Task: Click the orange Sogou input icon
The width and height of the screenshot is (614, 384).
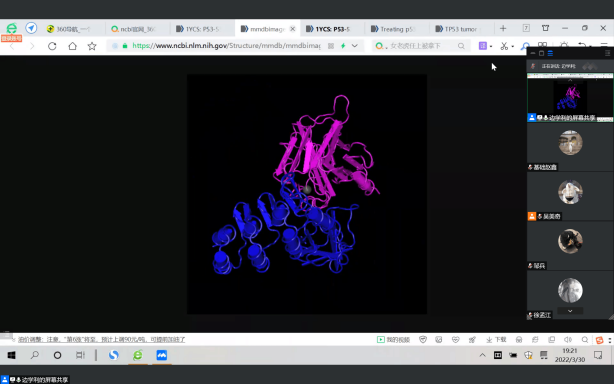Action: (600, 340)
